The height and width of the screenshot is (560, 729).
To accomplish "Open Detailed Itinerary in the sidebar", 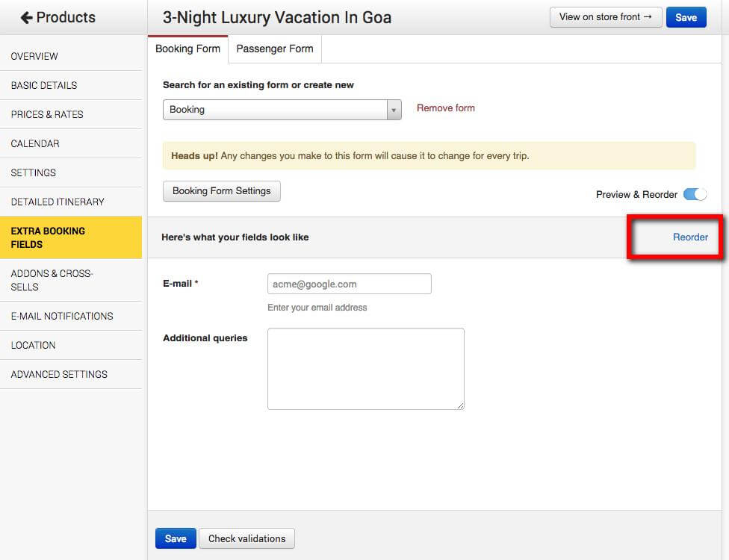I will (58, 202).
